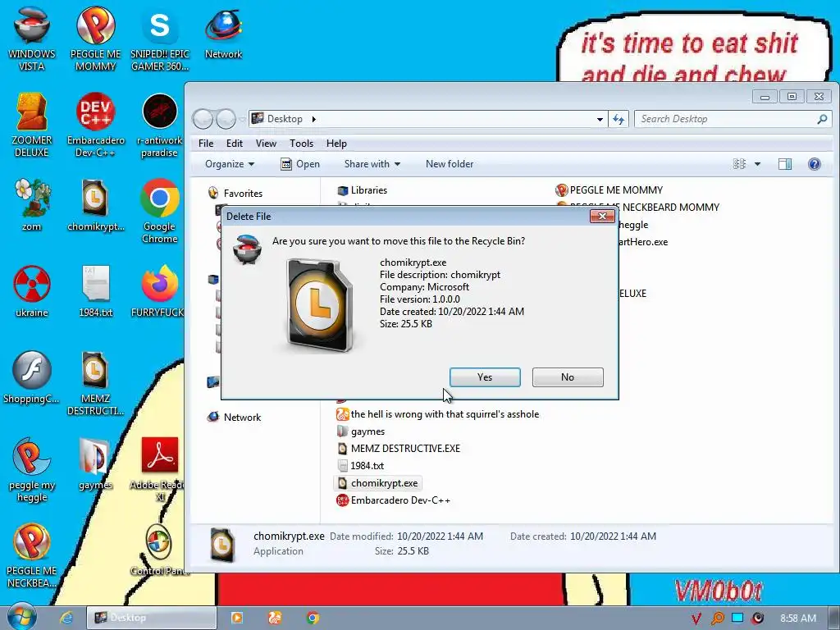Screen dimensions: 840x630
Task: Open the WINDOWS VISTA desktop icon
Action: (32, 39)
